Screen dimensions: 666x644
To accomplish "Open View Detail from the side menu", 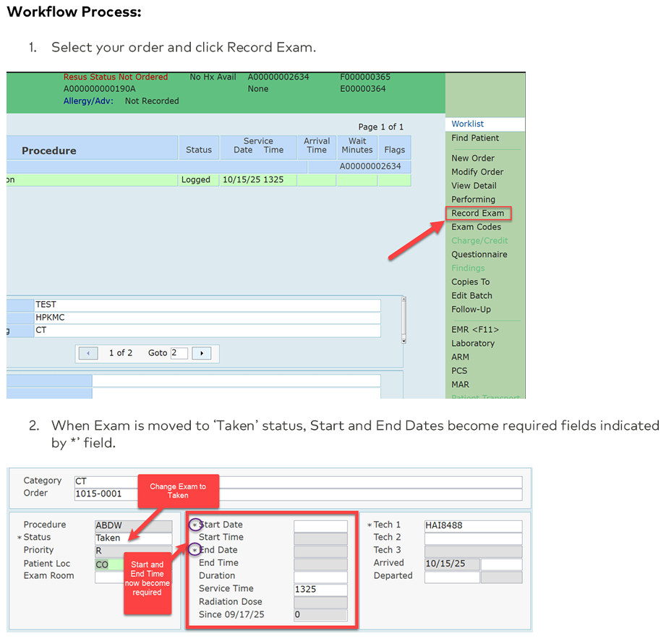I will 474,186.
